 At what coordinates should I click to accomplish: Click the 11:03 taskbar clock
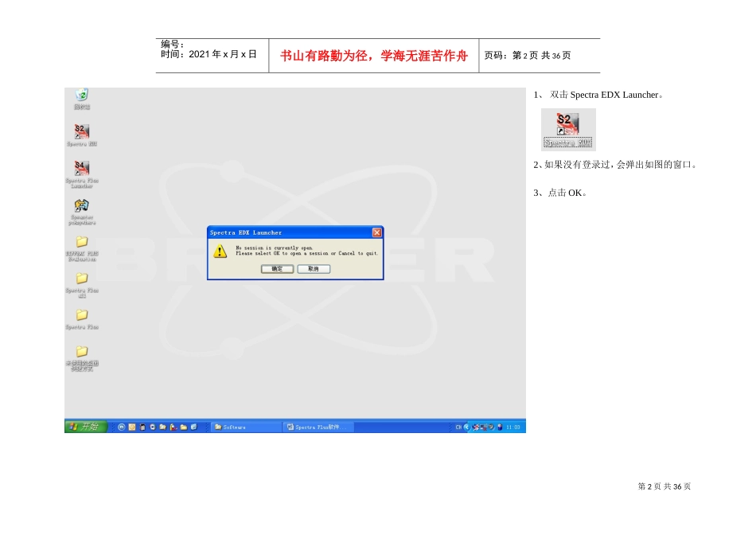tap(513, 427)
